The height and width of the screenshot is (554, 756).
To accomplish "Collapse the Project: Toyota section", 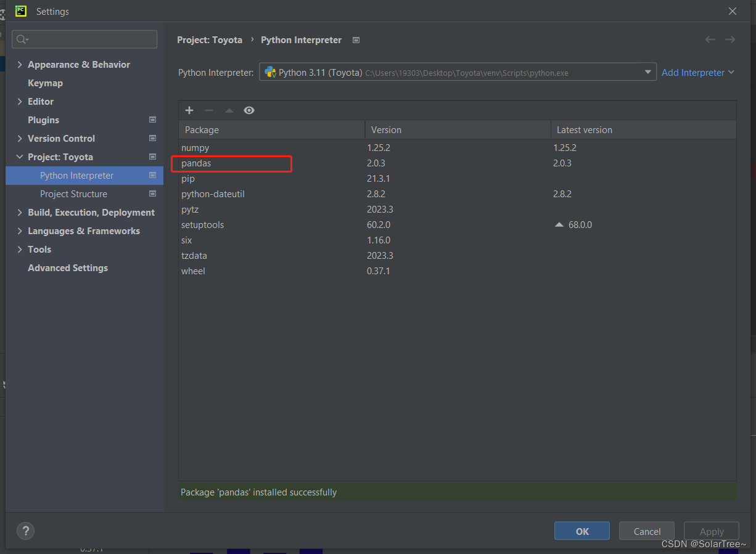I will pos(20,157).
